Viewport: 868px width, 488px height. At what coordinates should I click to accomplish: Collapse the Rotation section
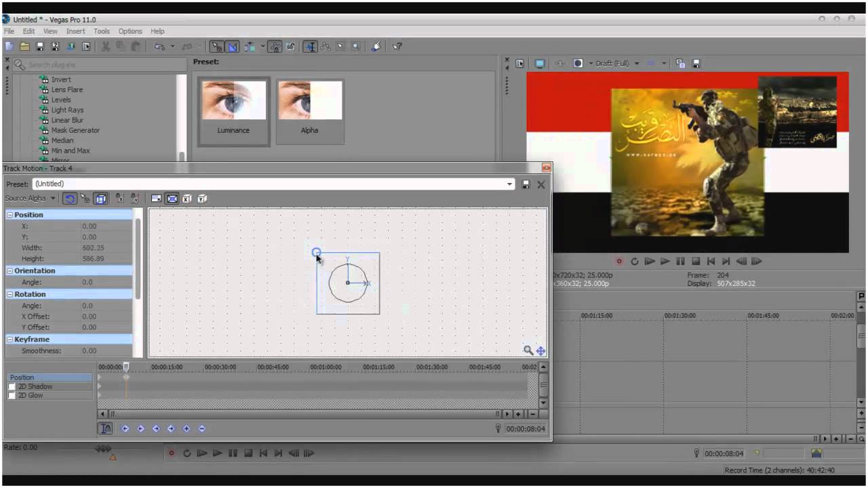[10, 295]
